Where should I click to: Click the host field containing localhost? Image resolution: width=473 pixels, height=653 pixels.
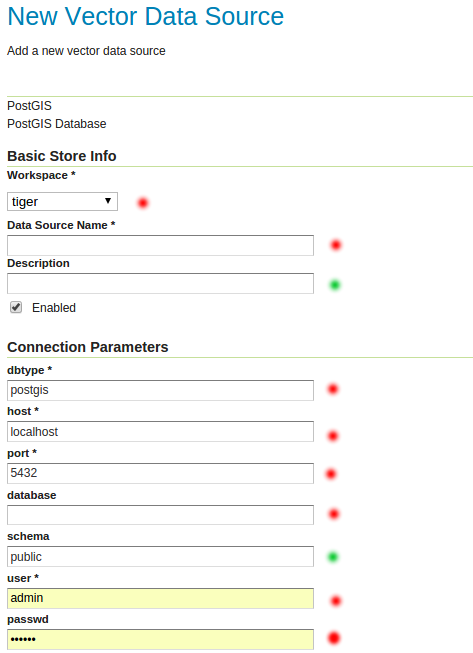tap(160, 431)
